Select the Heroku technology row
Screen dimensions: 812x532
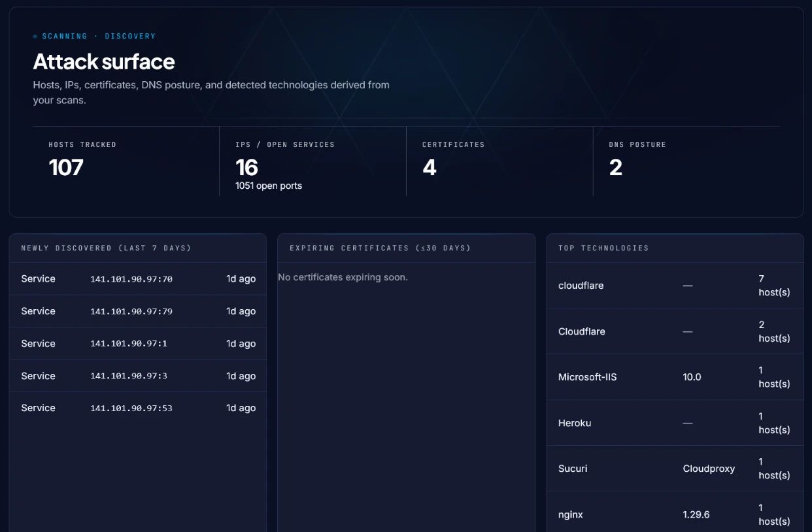pos(675,423)
